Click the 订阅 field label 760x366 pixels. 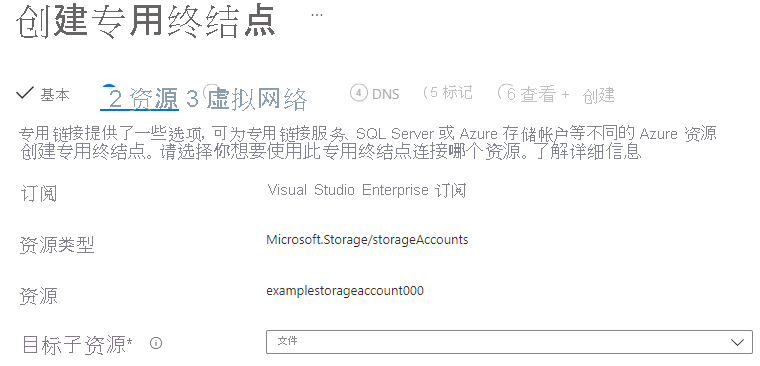(x=38, y=193)
